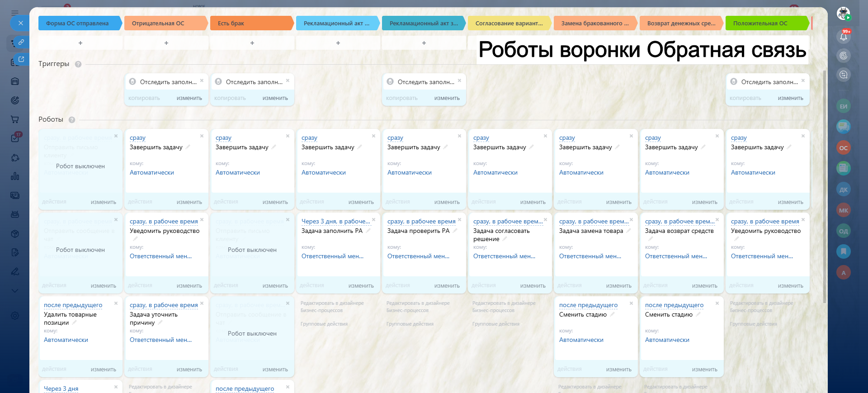Viewport: 868px width, 393px height.
Task: Click 'изменить' on 'Задача уточнить причину' robot
Action: [x=189, y=369]
